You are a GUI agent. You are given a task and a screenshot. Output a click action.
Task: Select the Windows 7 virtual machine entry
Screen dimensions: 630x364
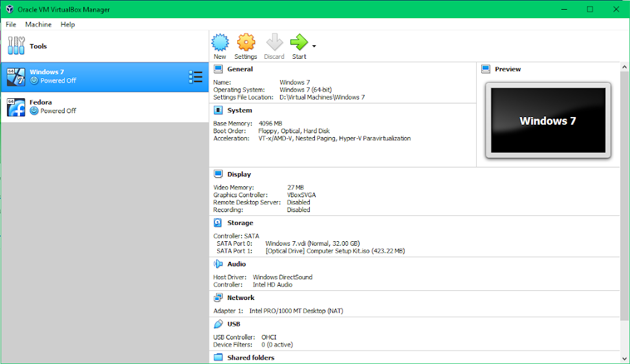[x=97, y=76]
